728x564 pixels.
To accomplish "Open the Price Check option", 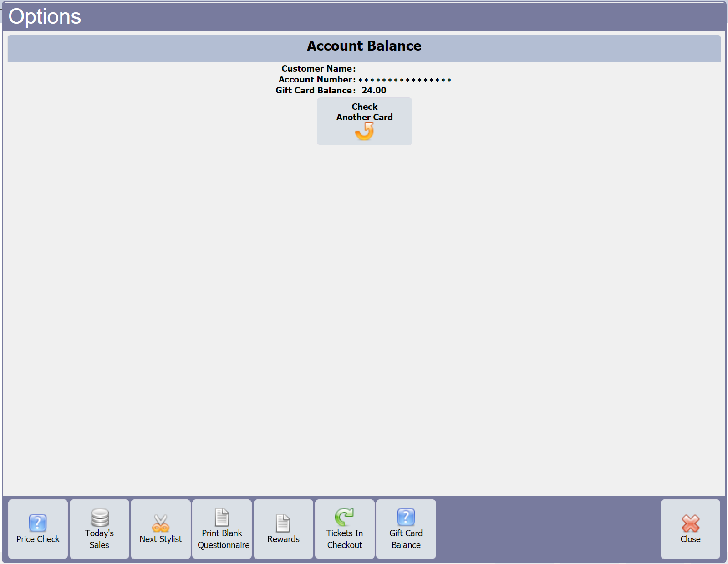I will [38, 529].
